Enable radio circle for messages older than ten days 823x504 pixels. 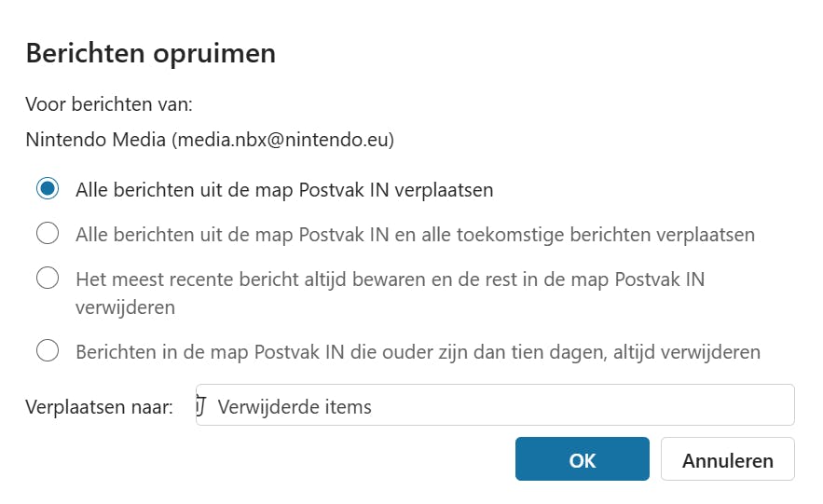point(48,351)
